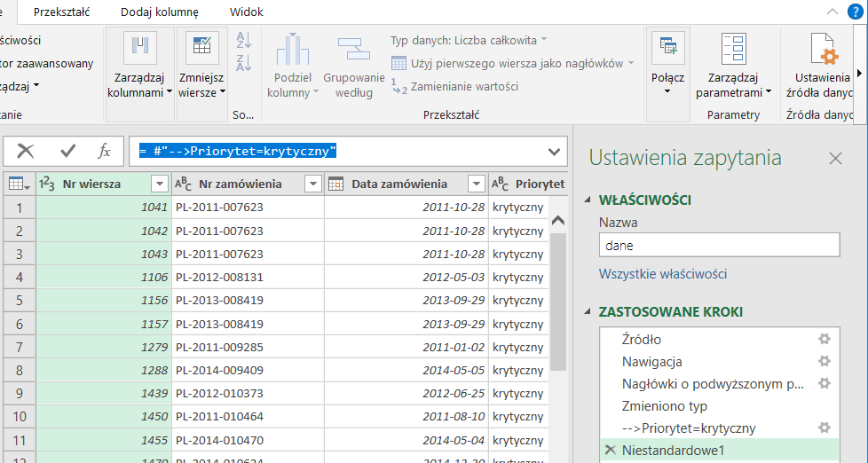Select the Zmieniono typ step
Screen dimensions: 868x463
pyautogui.click(x=665, y=406)
